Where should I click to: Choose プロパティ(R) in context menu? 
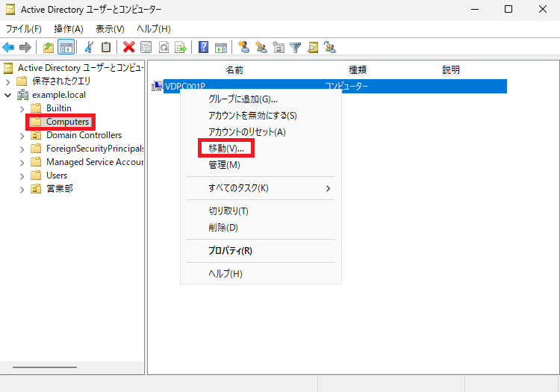(x=230, y=251)
